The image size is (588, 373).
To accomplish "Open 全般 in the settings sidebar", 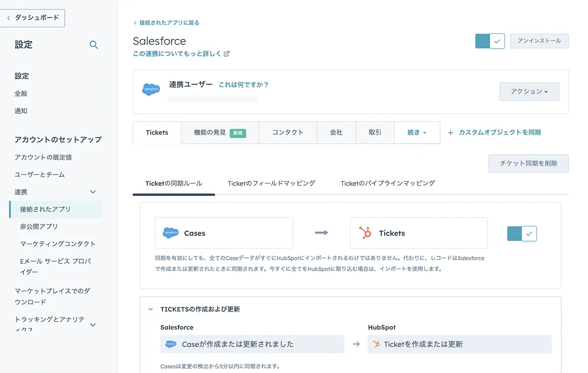I will tap(21, 94).
